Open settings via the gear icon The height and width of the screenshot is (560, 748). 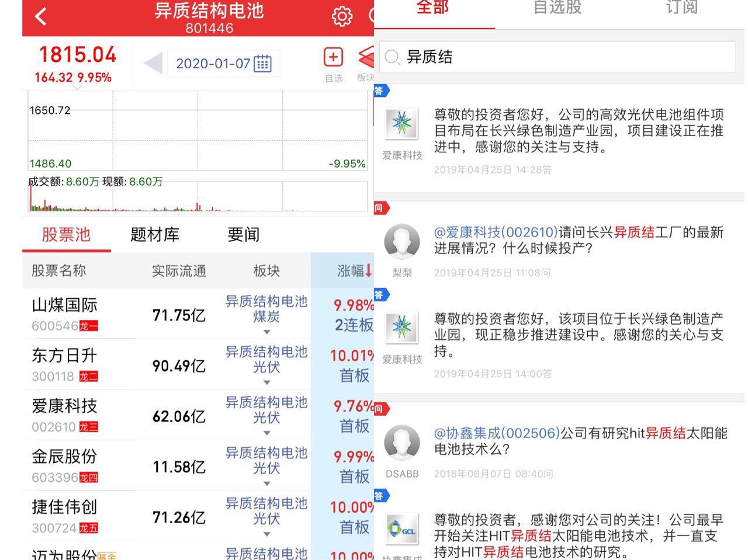click(342, 17)
